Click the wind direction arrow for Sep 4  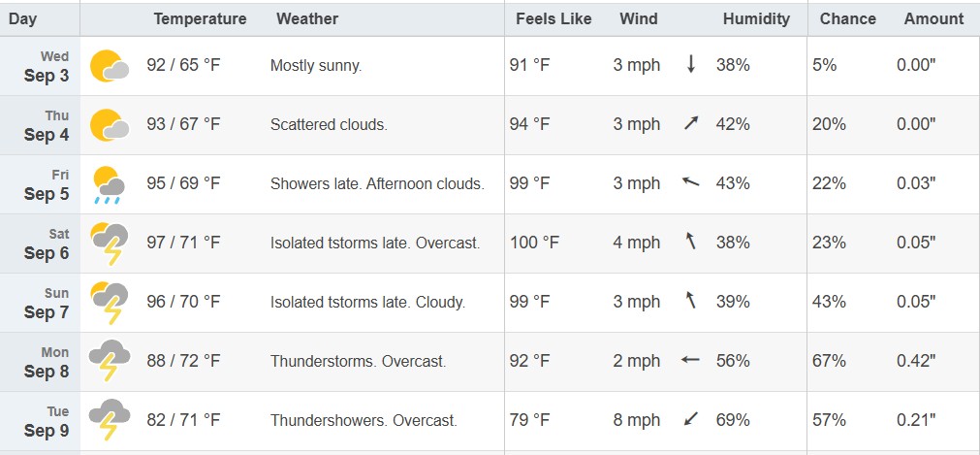(x=690, y=123)
